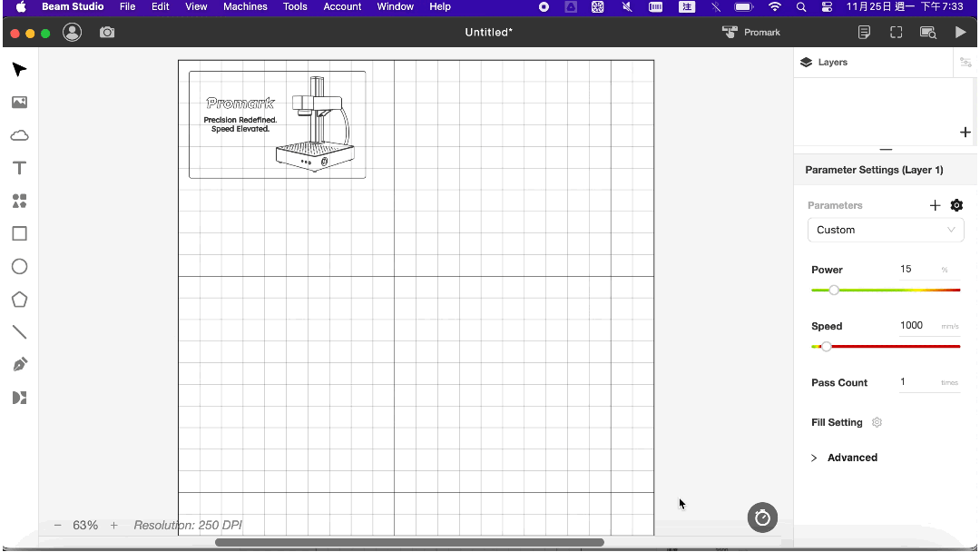This screenshot has height=552, width=980.
Task: Click the Pass Count input field
Action: [x=918, y=381]
